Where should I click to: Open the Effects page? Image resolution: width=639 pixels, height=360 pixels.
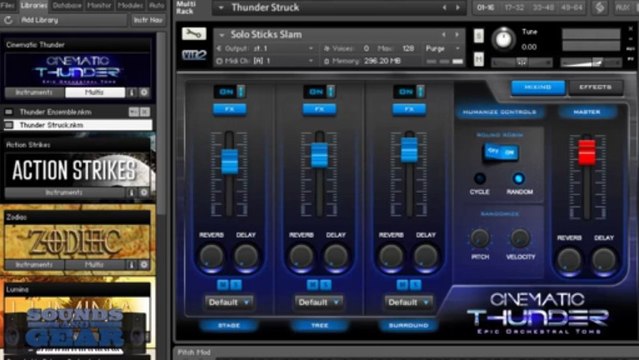click(595, 87)
